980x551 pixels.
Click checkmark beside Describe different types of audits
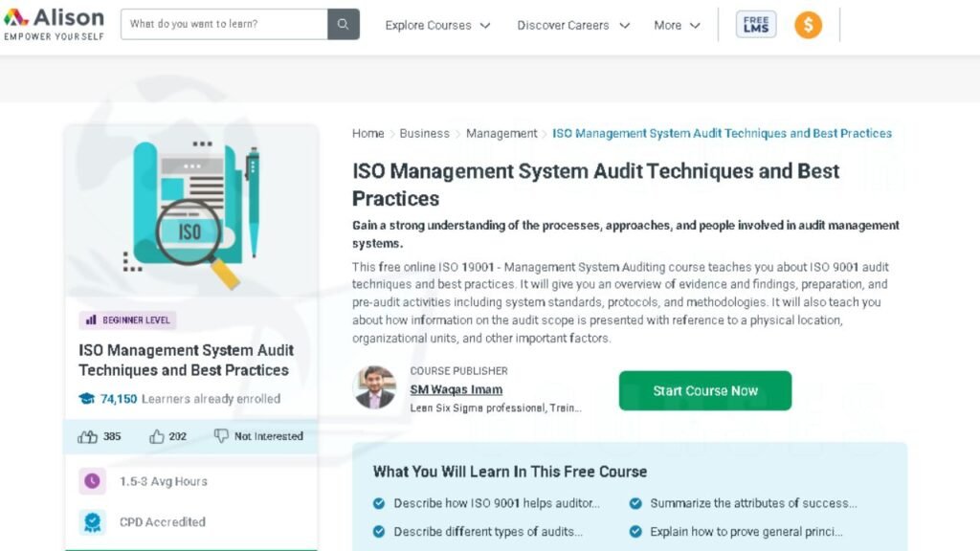(x=379, y=532)
